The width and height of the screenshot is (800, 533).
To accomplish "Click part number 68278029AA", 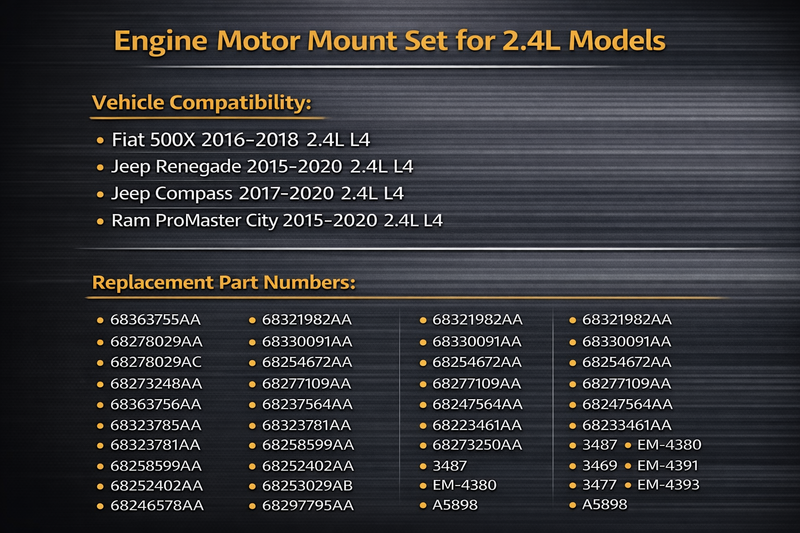I will [x=157, y=342].
